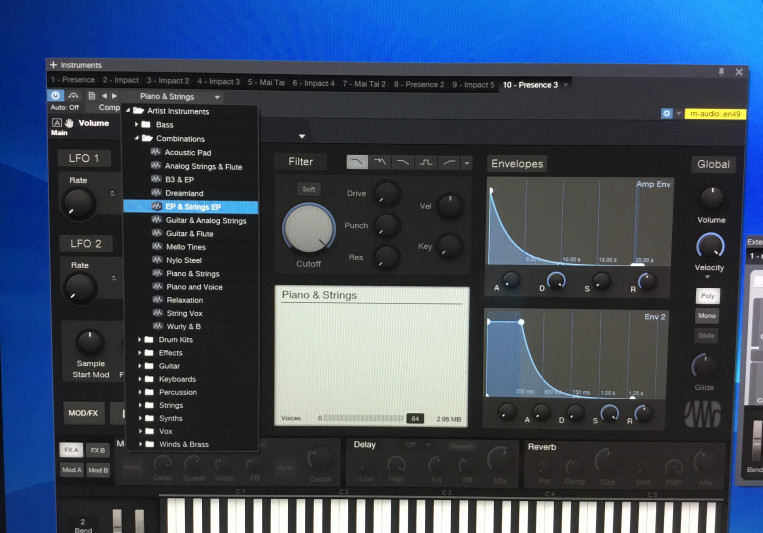Expand the Effects folder
Image resolution: width=763 pixels, height=533 pixels.
click(140, 352)
